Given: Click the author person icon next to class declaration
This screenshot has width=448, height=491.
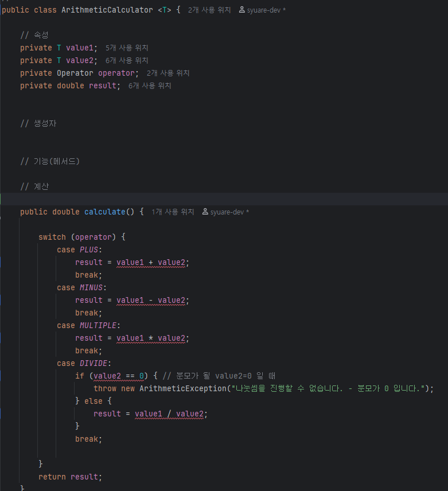Looking at the screenshot, I should point(241,10).
